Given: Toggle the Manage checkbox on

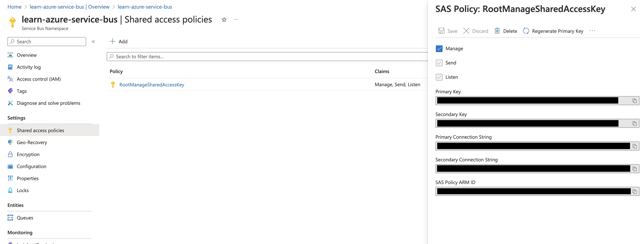Looking at the screenshot, I should [x=439, y=48].
